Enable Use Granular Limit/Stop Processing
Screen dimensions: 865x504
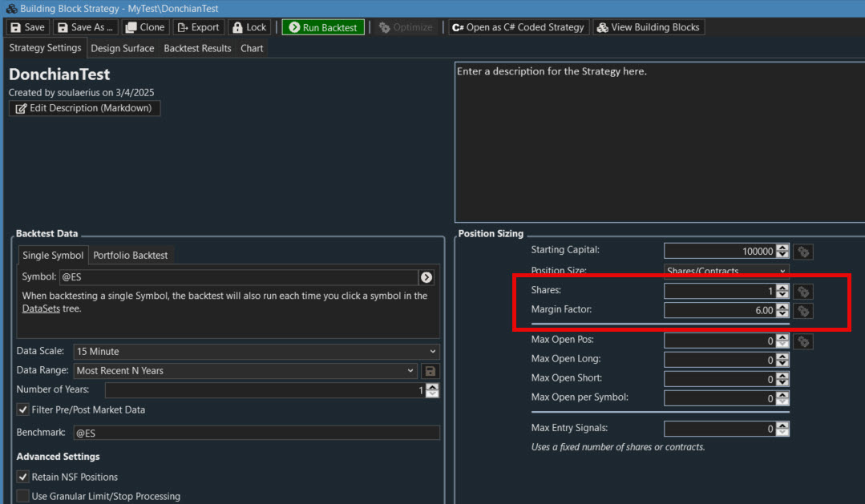click(23, 496)
